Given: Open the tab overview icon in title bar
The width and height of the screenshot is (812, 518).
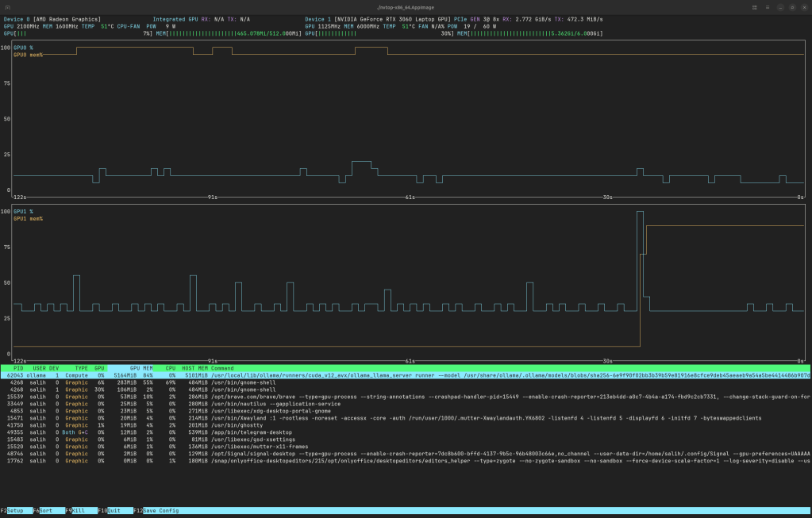Looking at the screenshot, I should (x=754, y=7).
